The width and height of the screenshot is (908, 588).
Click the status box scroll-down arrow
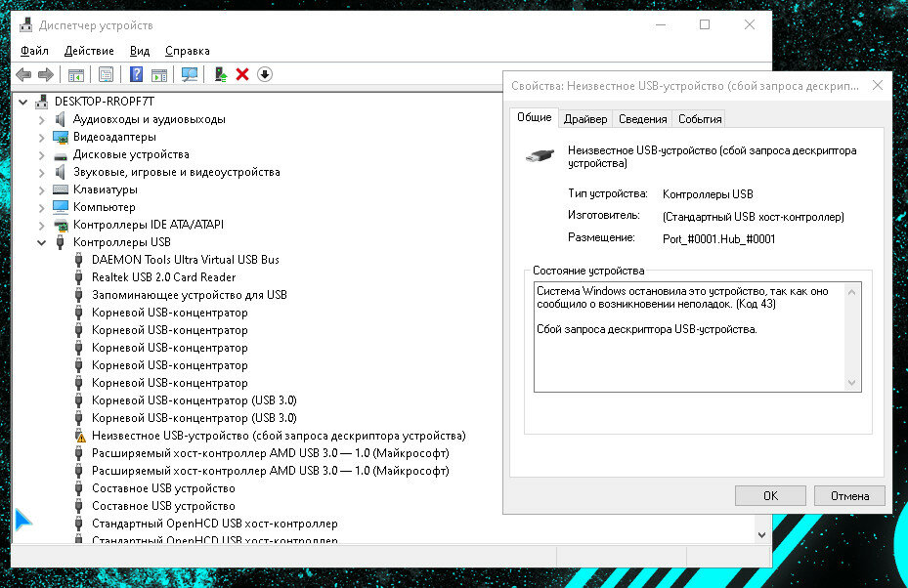pyautogui.click(x=851, y=382)
